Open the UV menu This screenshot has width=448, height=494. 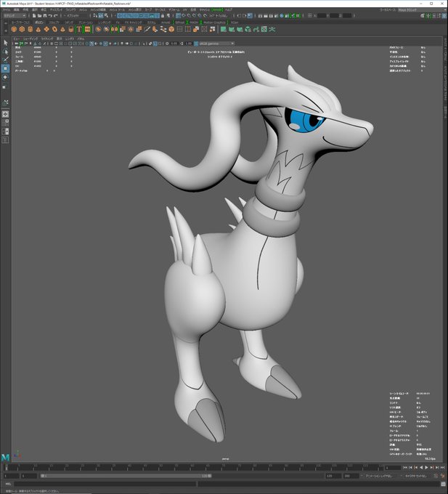(185, 9)
